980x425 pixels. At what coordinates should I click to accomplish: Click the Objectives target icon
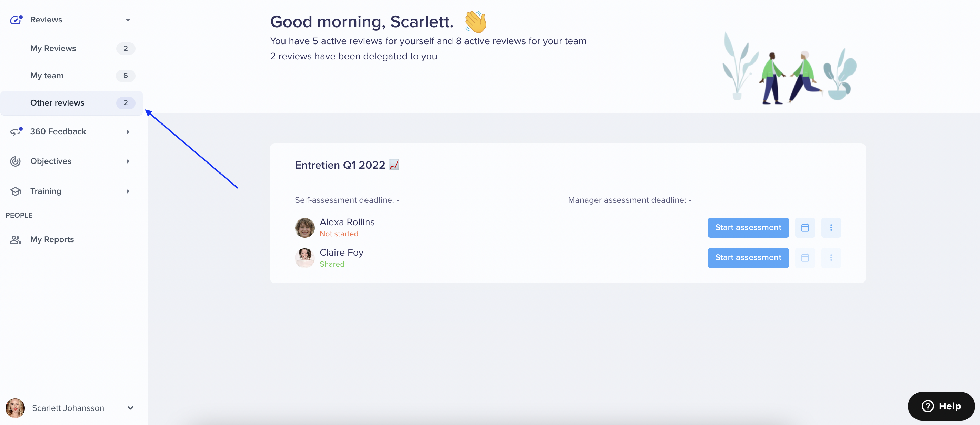pyautogui.click(x=15, y=161)
